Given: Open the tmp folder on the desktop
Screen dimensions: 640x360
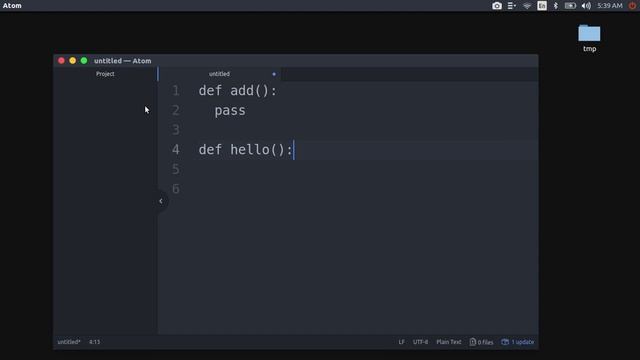Looking at the screenshot, I should (589, 38).
